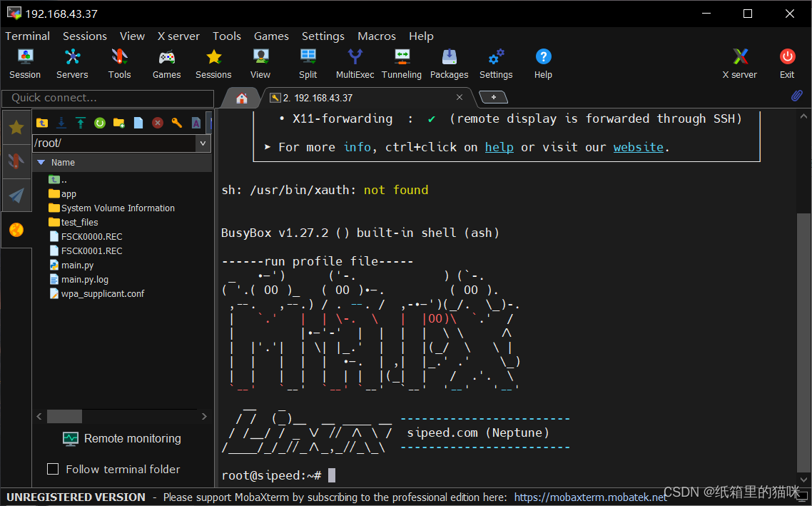Select the wpa_supplicant.conf file
This screenshot has width=812, height=506.
pos(97,293)
